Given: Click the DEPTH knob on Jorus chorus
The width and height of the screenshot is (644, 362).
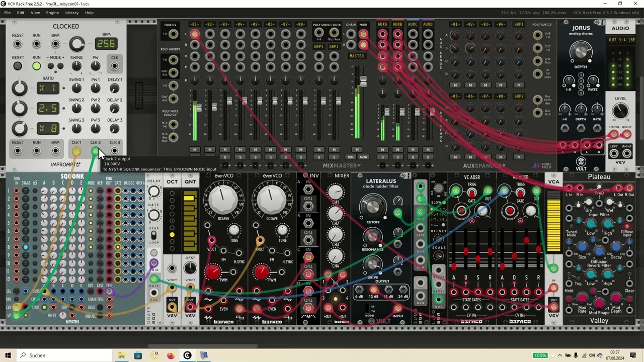Looking at the screenshot, I should coord(581,52).
